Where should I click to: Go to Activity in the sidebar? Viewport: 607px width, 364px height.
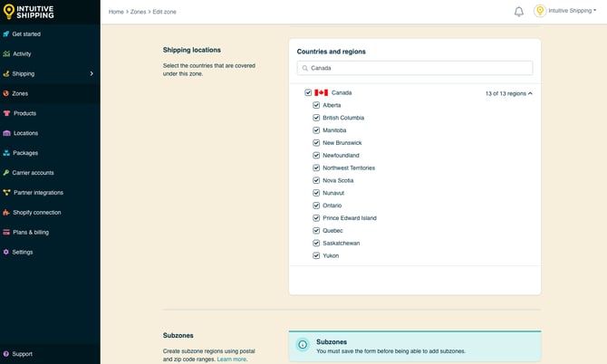[22, 54]
